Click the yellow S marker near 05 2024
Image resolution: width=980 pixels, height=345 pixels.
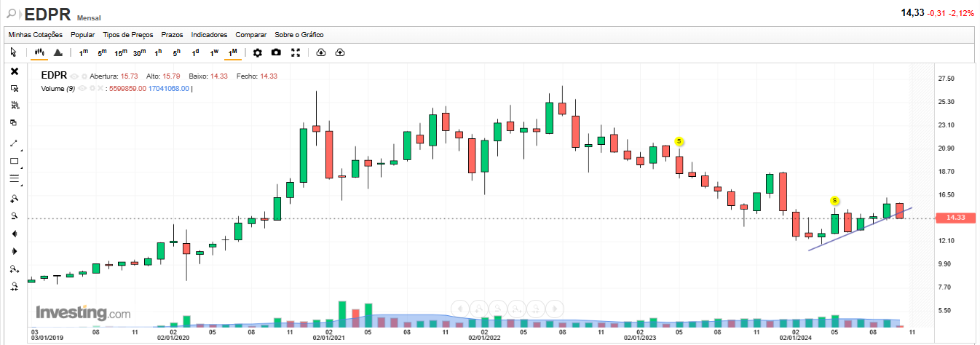pos(835,200)
